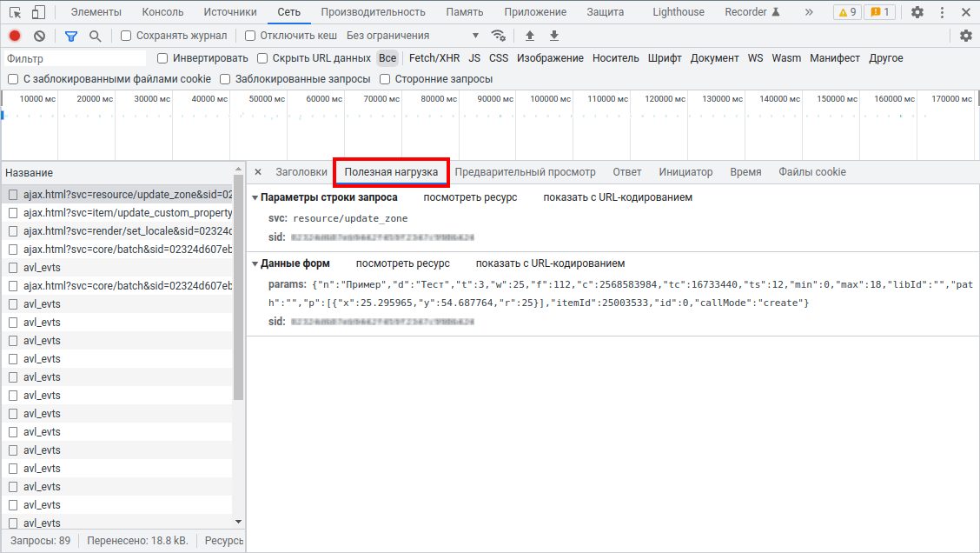Select the Fetch/XHR filter type
The image size is (980, 553).
pos(434,58)
